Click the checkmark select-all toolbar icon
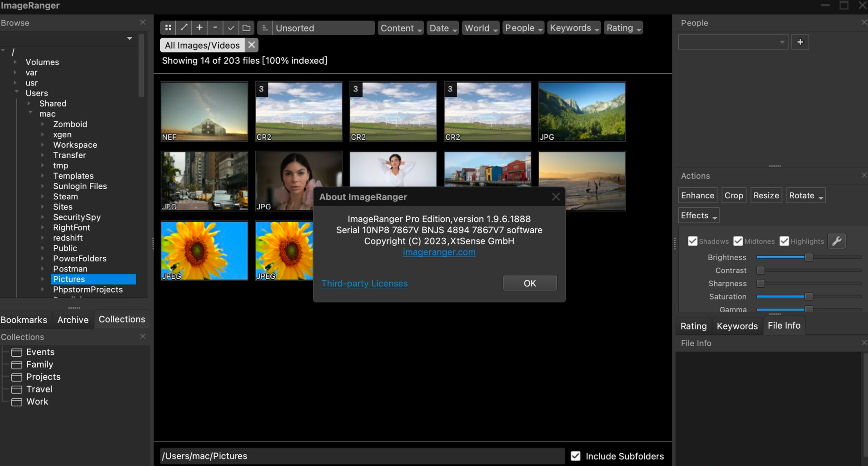This screenshot has width=868, height=466. pos(231,28)
